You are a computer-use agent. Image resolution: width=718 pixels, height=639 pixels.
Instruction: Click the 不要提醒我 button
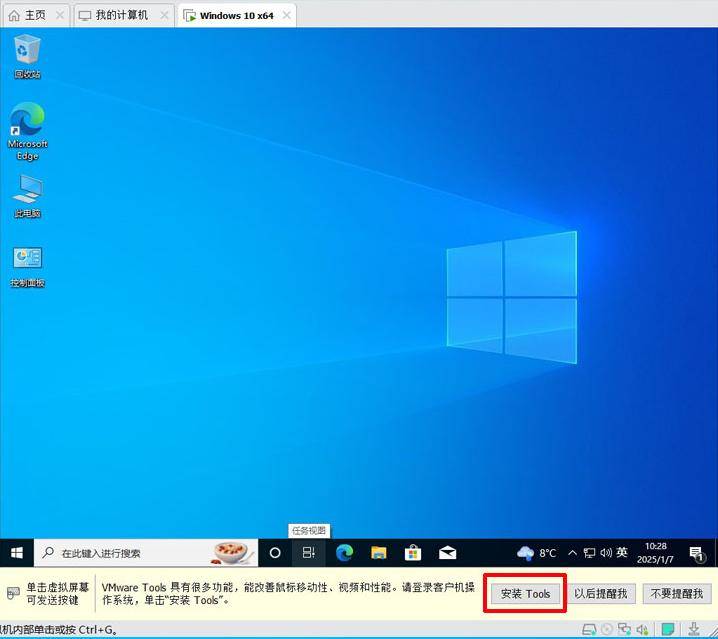pos(677,594)
